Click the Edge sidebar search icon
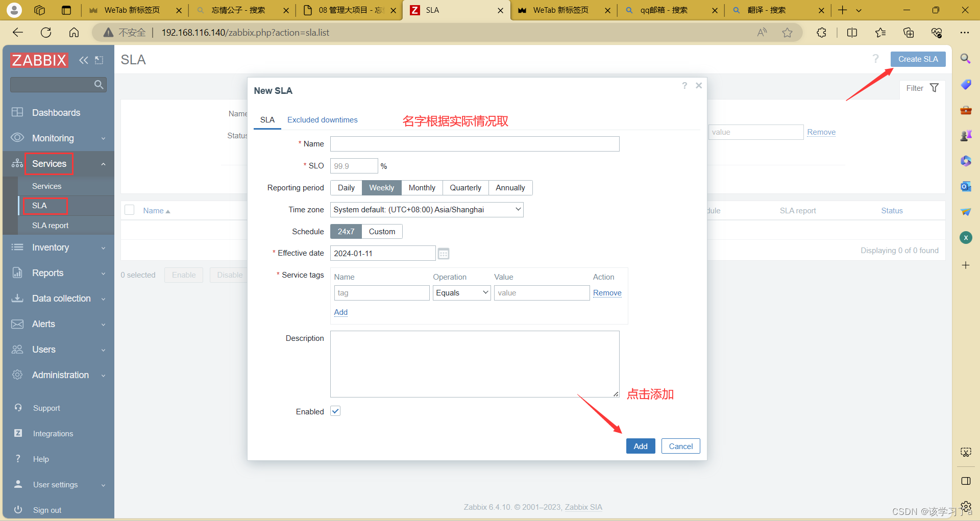 [966, 59]
